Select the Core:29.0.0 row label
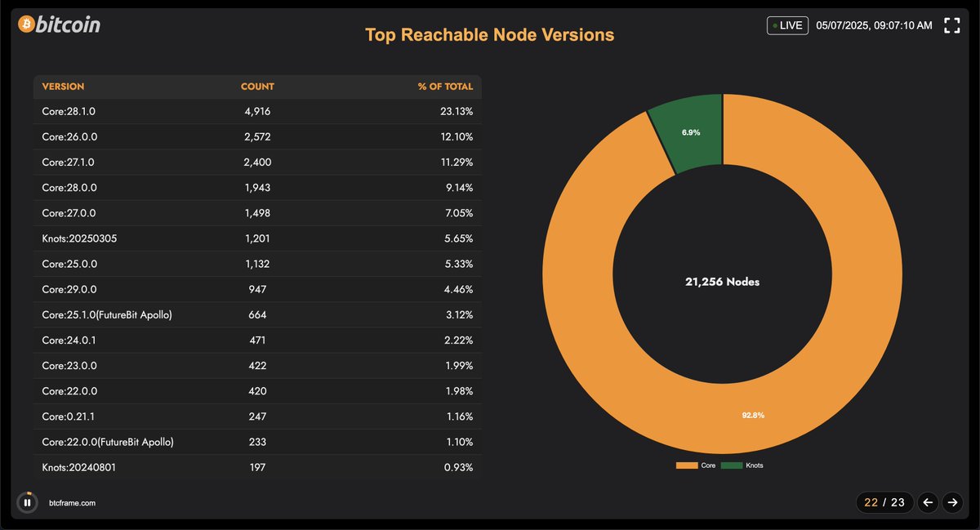 tap(69, 290)
